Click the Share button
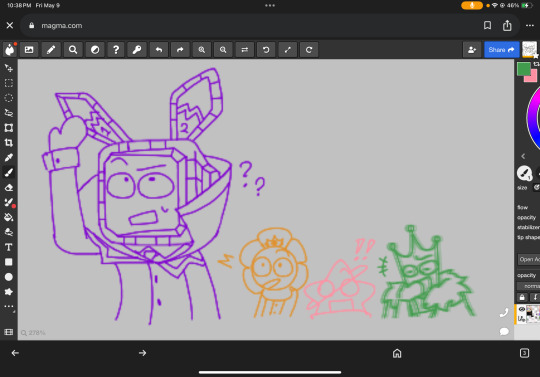 tap(501, 50)
